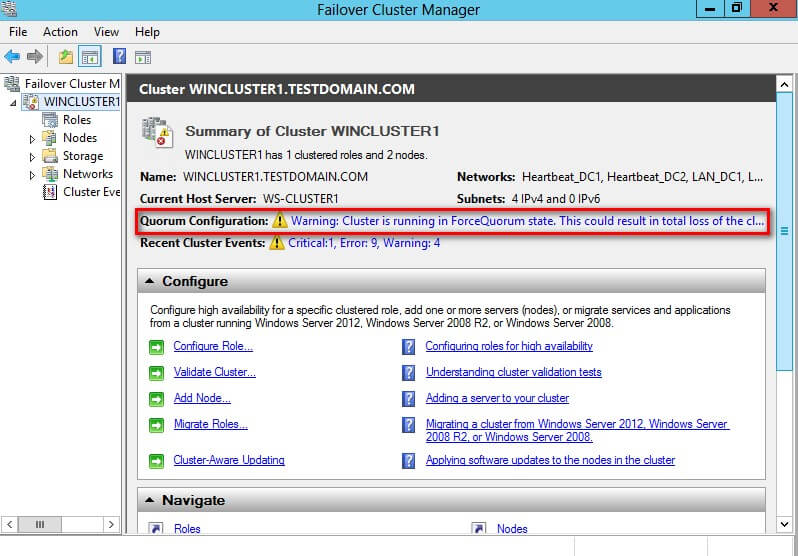Click the forward arrow in toolbar
The width and height of the screenshot is (798, 556).
pyautogui.click(x=35, y=57)
